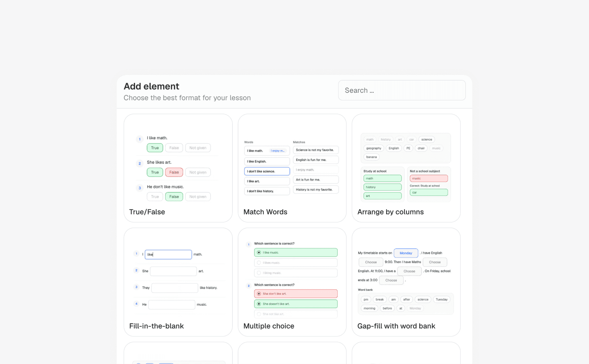Click the "He don't like music." statement

tap(165, 187)
